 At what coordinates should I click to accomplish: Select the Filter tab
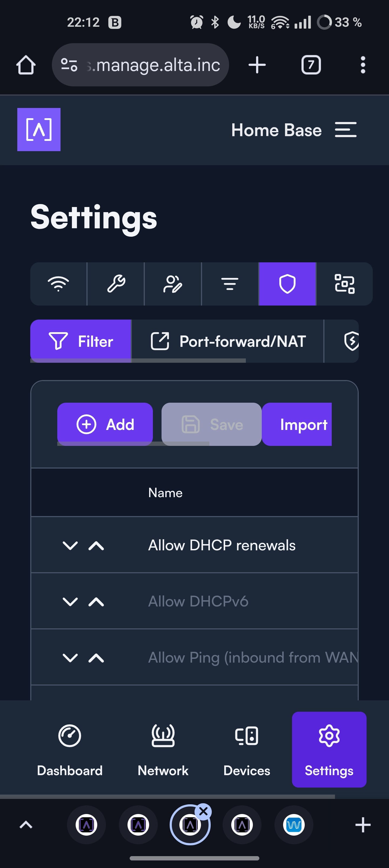tap(81, 341)
